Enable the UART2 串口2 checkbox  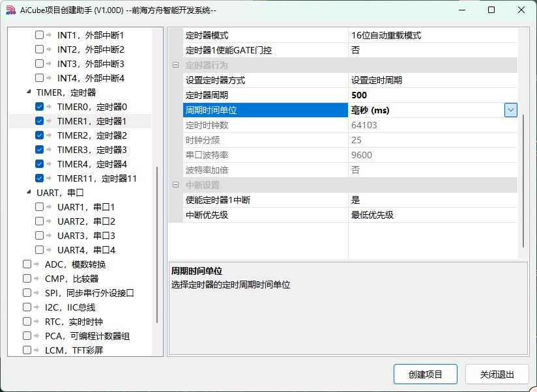pos(39,221)
